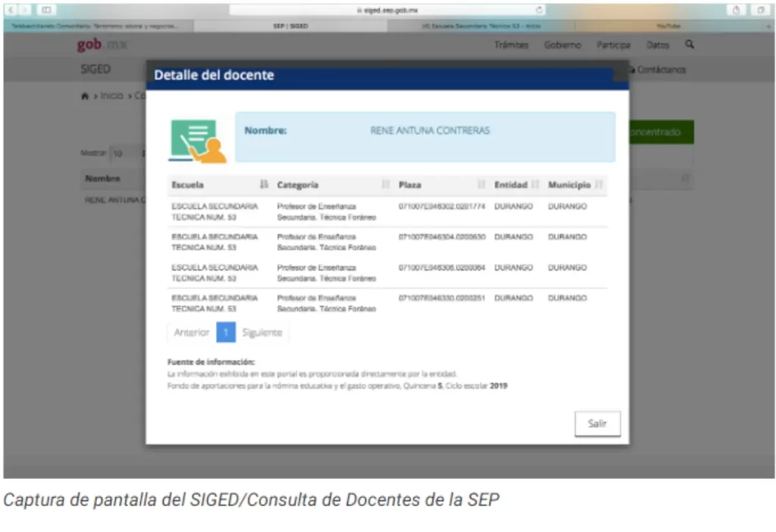Select the Gobierno menu item
The image size is (776, 532).
click(562, 45)
